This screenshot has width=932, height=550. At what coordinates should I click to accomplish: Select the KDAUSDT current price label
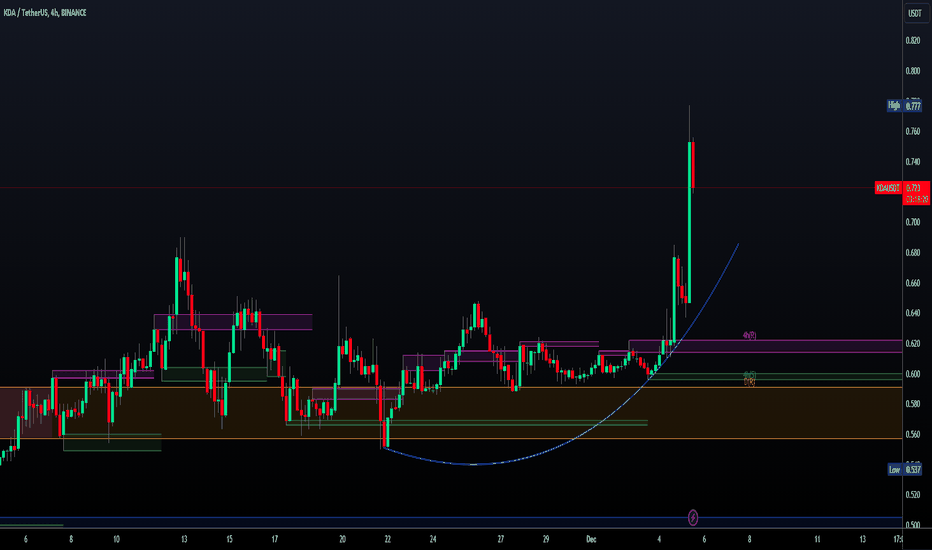pyautogui.click(x=887, y=188)
